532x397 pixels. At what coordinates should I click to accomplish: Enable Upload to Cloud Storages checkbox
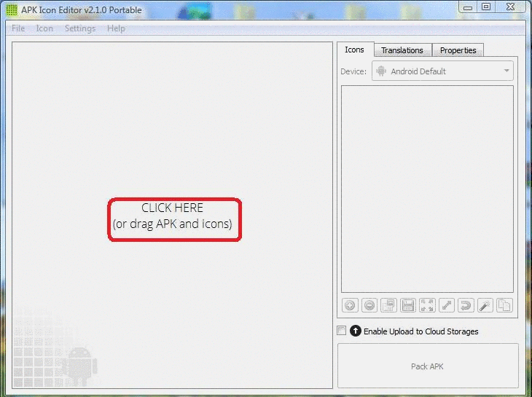click(341, 330)
